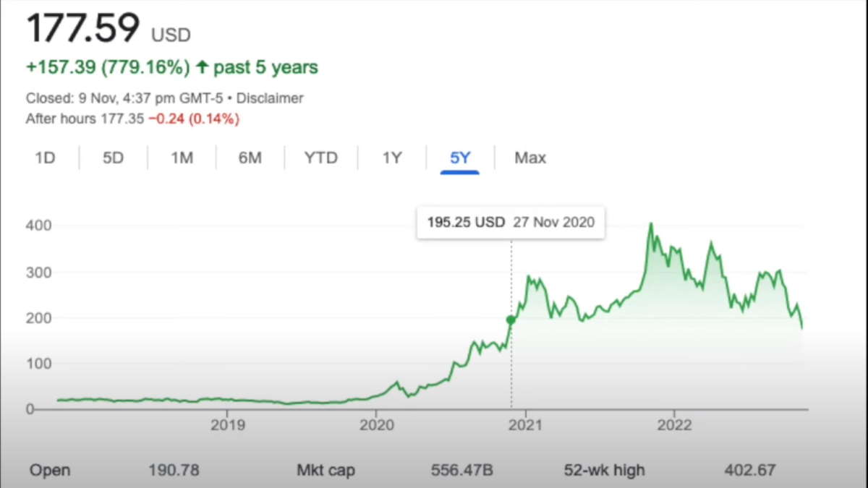Click the green data point on chart
868x488 pixels.
click(511, 320)
